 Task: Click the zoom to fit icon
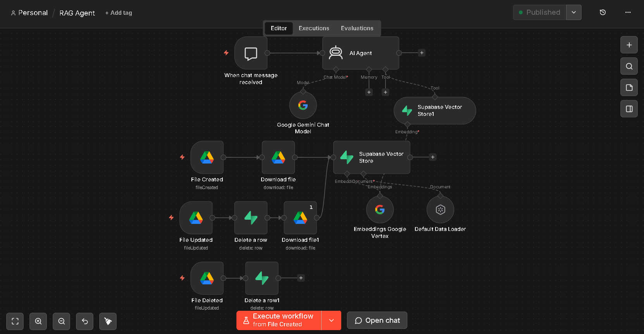(x=15, y=321)
